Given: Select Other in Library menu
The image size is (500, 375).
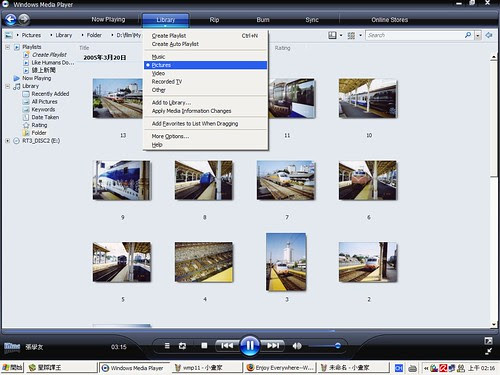Looking at the screenshot, I should (x=205, y=90).
